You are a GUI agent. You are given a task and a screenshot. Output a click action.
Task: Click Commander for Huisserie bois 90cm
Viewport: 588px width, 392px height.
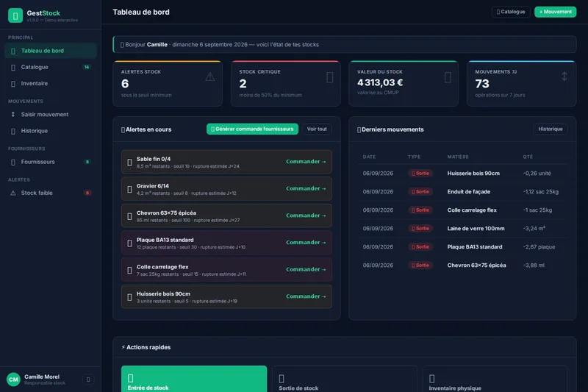(306, 296)
